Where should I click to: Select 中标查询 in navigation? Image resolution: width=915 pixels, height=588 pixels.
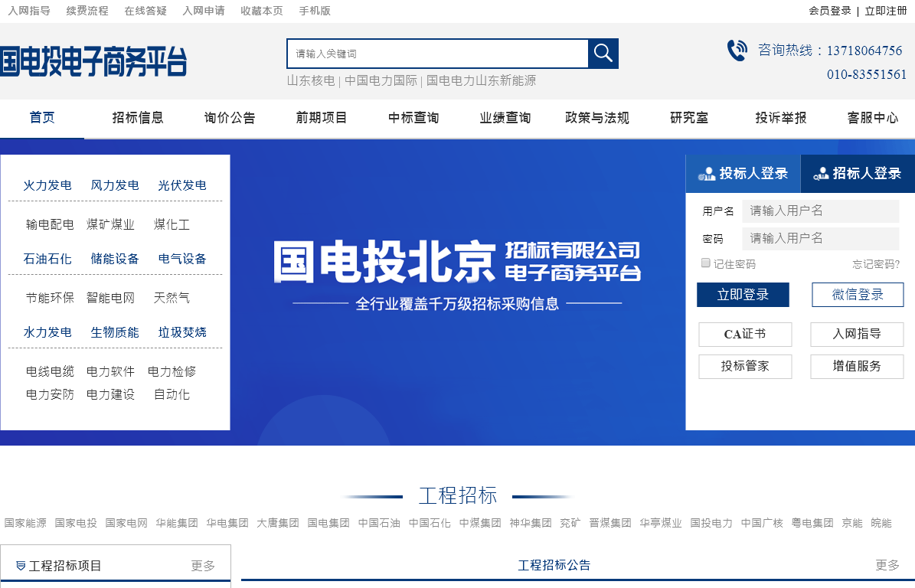pyautogui.click(x=413, y=118)
